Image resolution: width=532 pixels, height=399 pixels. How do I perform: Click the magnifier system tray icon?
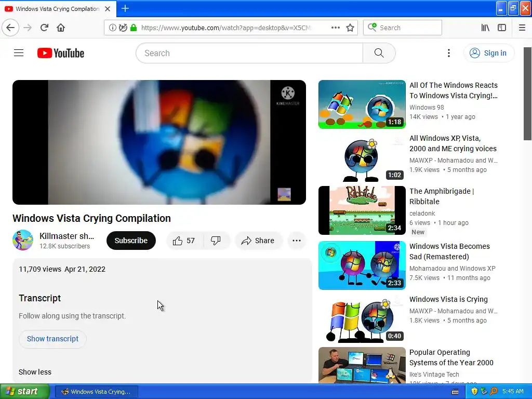(x=494, y=391)
